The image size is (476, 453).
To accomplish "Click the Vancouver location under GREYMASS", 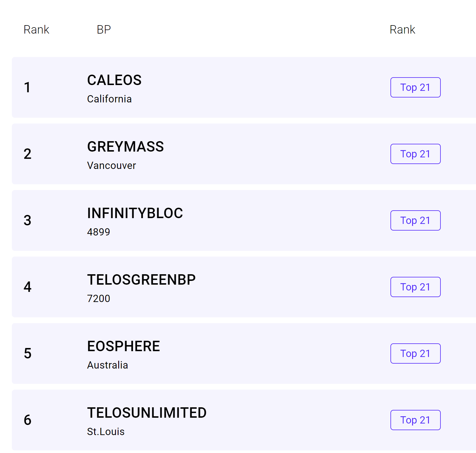I will pyautogui.click(x=112, y=165).
